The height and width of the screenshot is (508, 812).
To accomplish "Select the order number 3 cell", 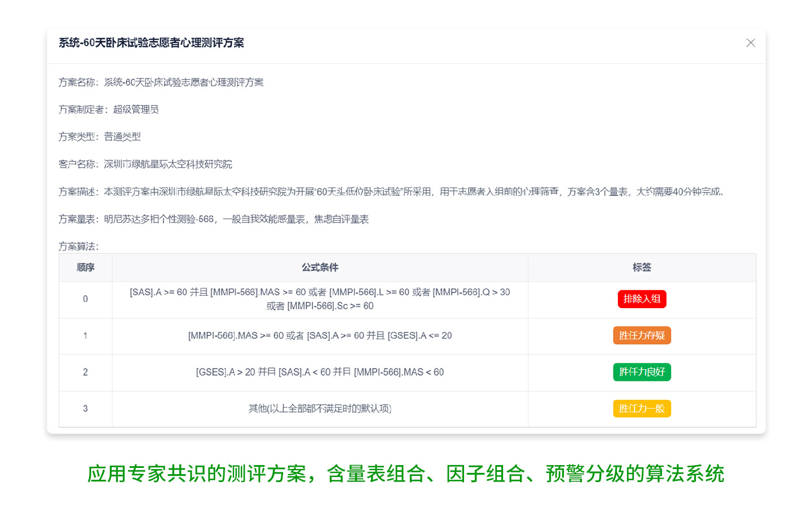I will 86,409.
